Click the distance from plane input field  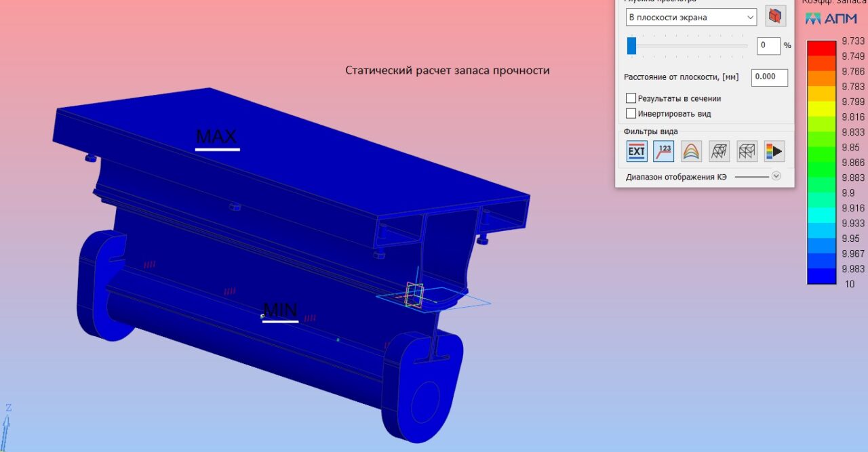click(770, 77)
